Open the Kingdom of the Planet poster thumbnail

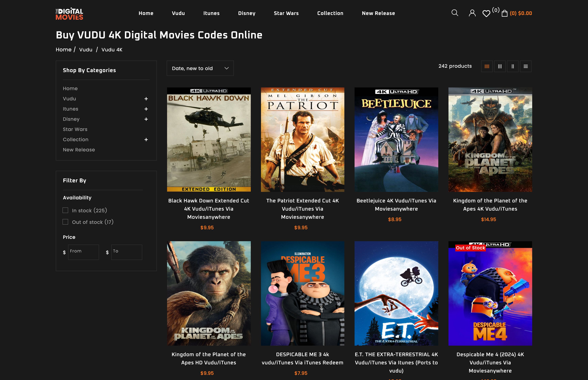[x=490, y=139]
